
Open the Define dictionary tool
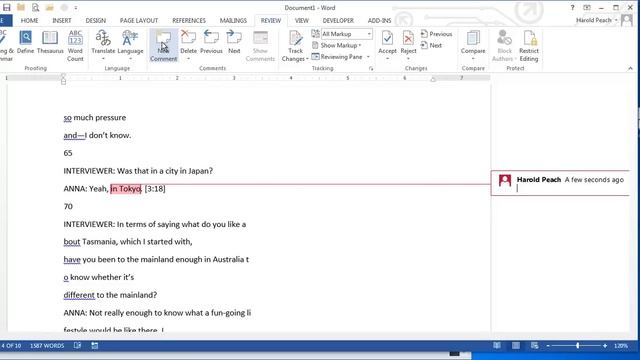coord(25,42)
